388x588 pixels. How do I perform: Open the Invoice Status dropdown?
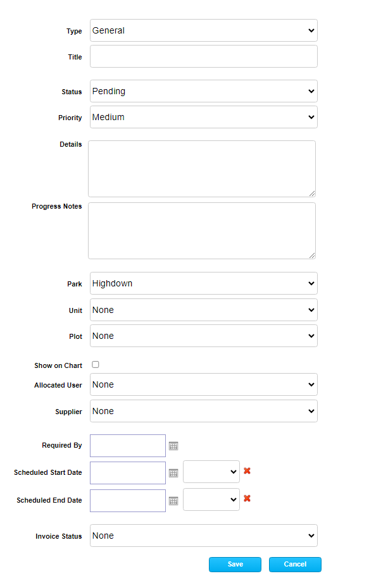[x=203, y=536]
